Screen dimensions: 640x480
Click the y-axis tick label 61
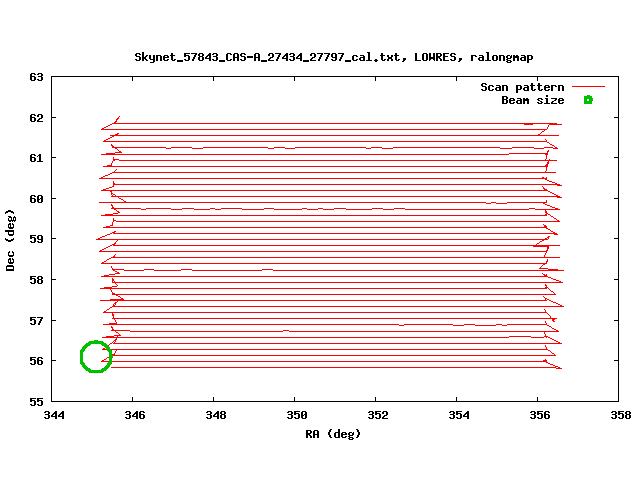pyautogui.click(x=36, y=158)
